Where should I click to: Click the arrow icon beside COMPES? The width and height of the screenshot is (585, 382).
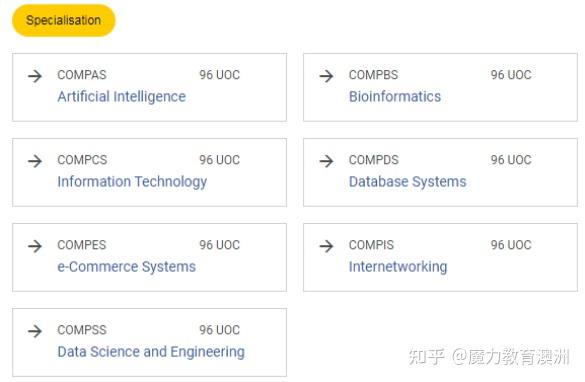[35, 246]
